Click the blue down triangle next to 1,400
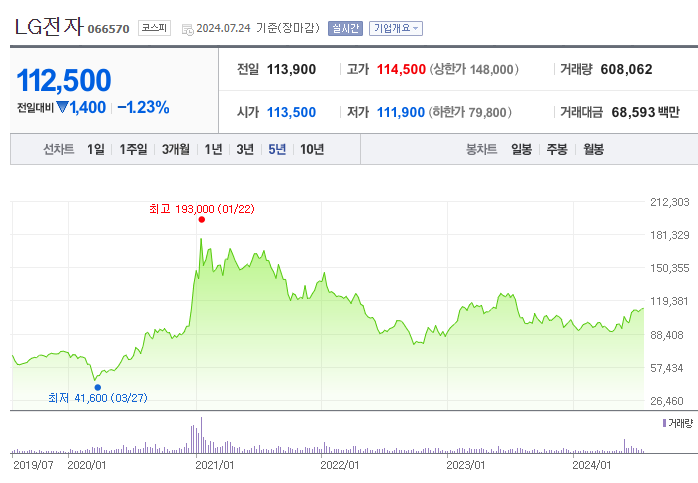Image resolution: width=698 pixels, height=483 pixels. tap(62, 107)
